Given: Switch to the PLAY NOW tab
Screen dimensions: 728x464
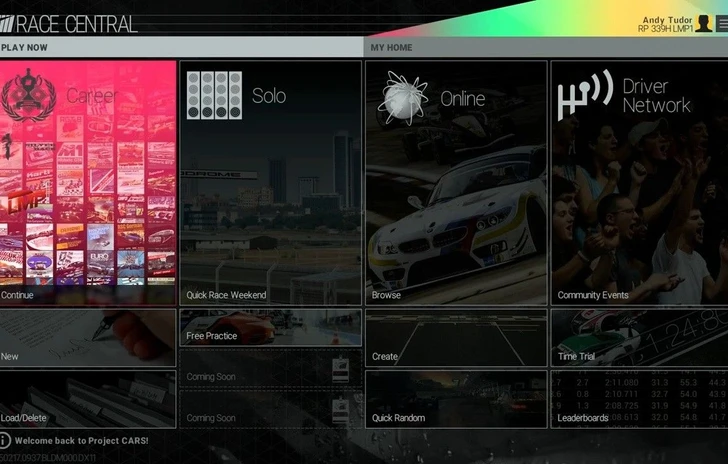Looking at the screenshot, I should pyautogui.click(x=181, y=47).
